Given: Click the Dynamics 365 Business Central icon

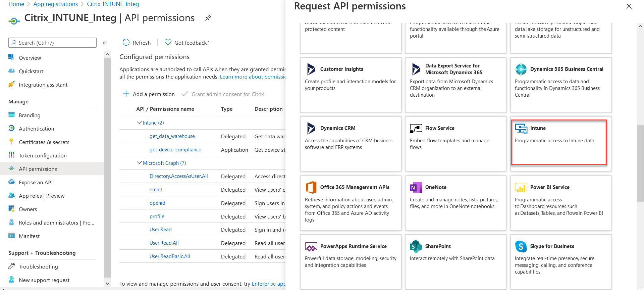Looking at the screenshot, I should pos(521,69).
